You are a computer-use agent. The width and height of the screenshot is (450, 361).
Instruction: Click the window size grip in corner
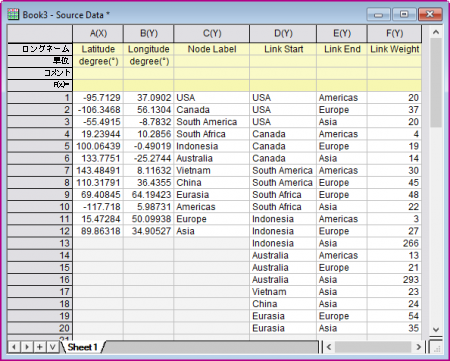437,348
